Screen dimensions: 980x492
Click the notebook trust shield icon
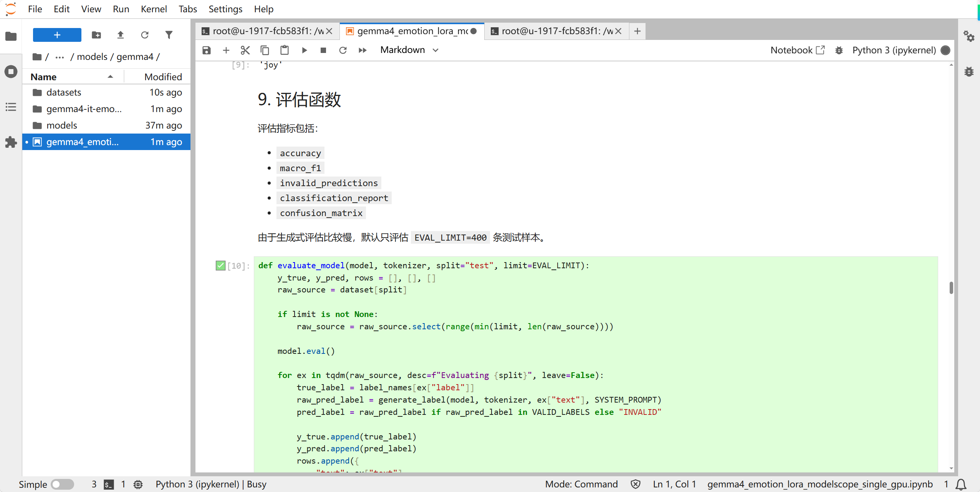[636, 484]
